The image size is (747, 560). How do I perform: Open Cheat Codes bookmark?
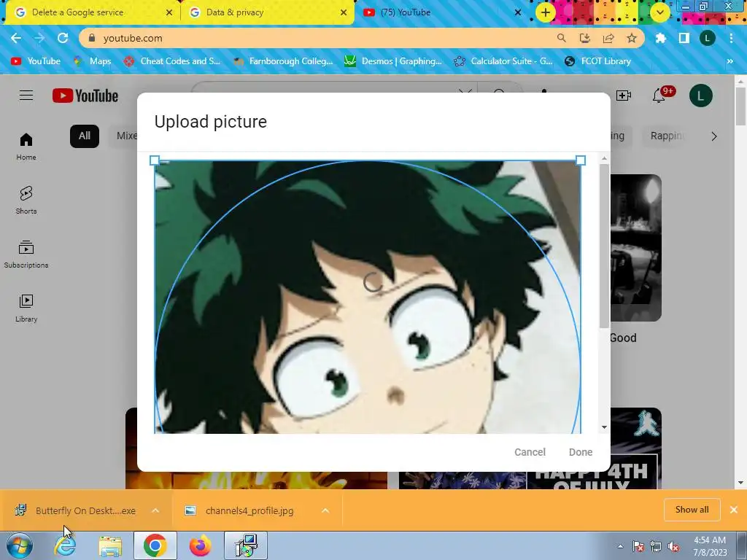[x=172, y=61]
